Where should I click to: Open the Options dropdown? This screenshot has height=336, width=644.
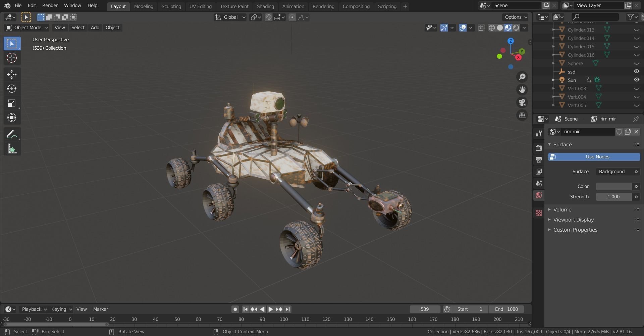click(516, 17)
